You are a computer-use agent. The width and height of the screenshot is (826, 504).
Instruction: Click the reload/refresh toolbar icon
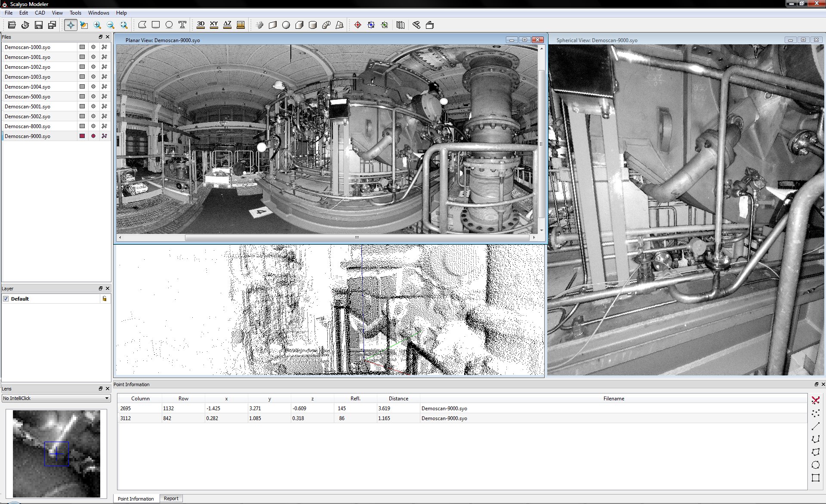(x=25, y=25)
